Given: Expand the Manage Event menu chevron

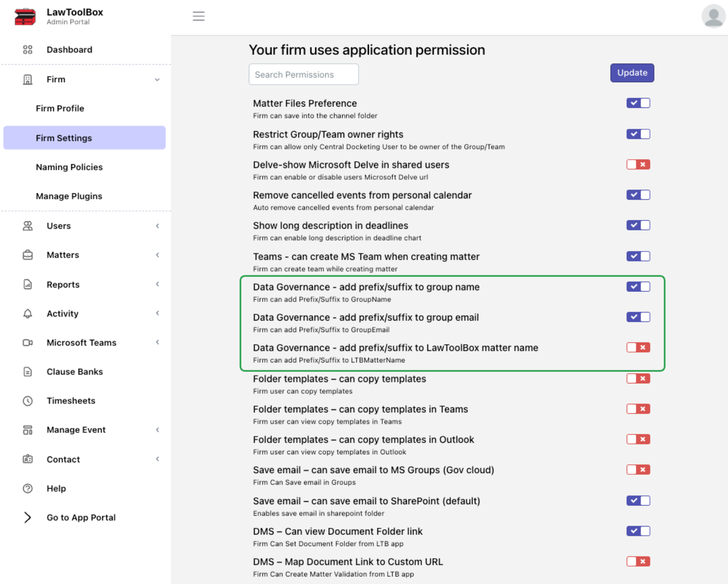Looking at the screenshot, I should point(157,430).
